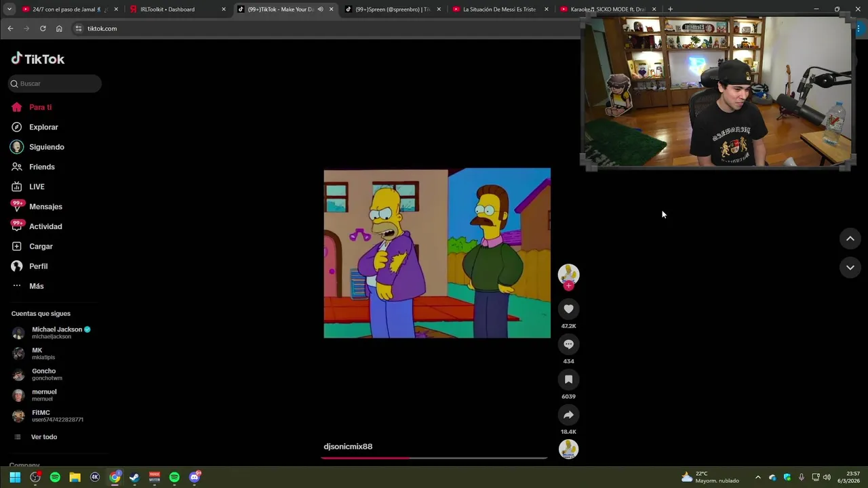Open Goncho account
The height and width of the screenshot is (488, 868).
pyautogui.click(x=38, y=374)
